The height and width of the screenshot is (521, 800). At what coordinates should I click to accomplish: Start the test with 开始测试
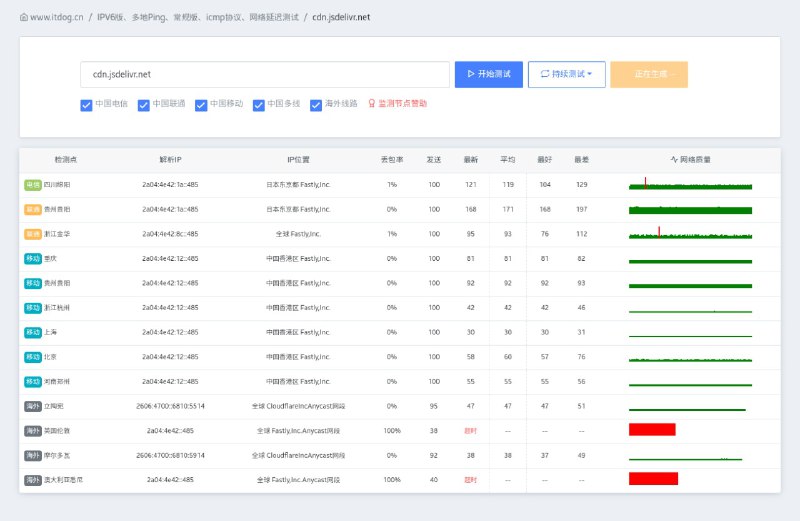[488, 74]
